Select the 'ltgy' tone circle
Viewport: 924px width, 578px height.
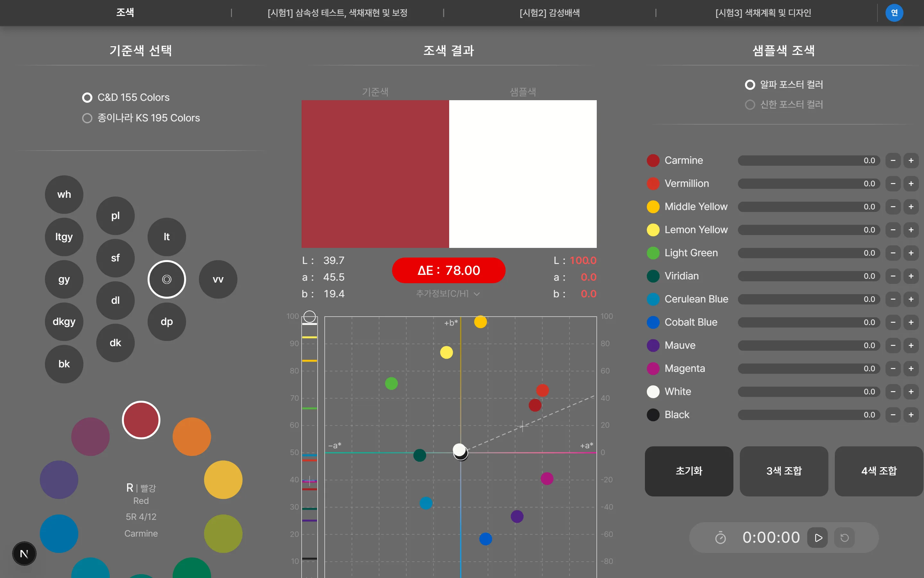[x=64, y=237]
